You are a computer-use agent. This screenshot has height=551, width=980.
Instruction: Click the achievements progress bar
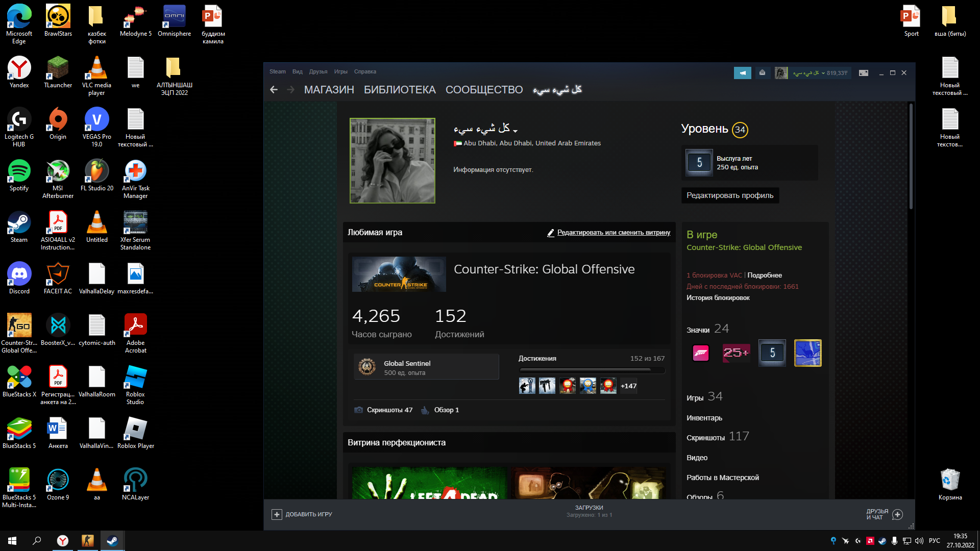[x=592, y=370]
